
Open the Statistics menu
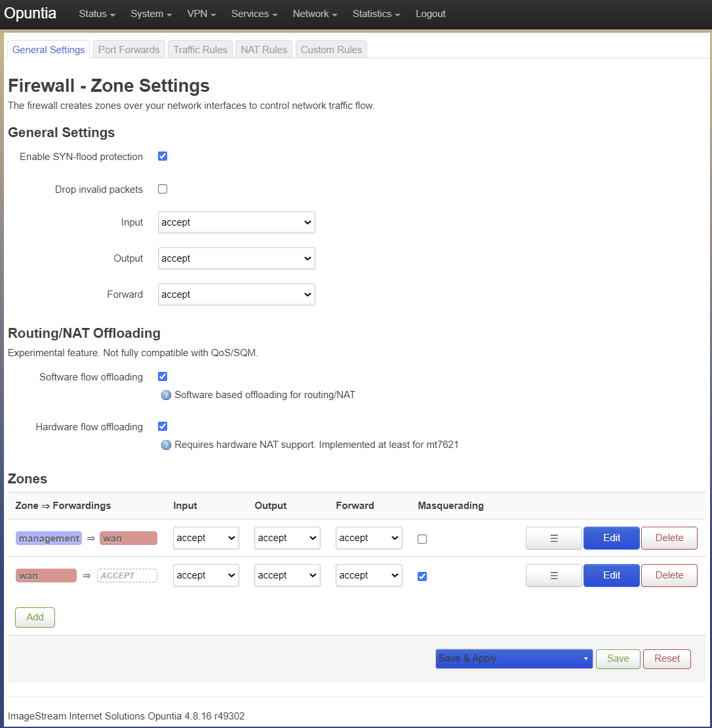click(x=376, y=14)
